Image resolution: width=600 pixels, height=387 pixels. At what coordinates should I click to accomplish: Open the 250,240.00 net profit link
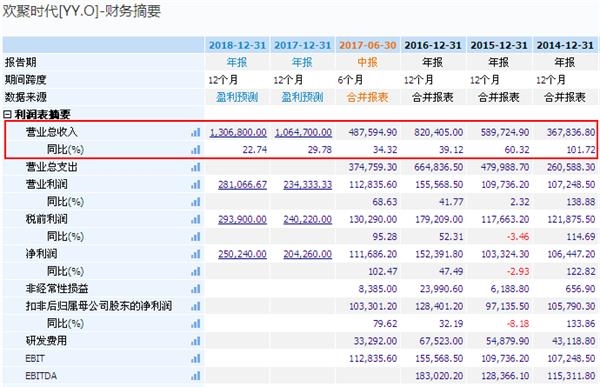coord(243,254)
